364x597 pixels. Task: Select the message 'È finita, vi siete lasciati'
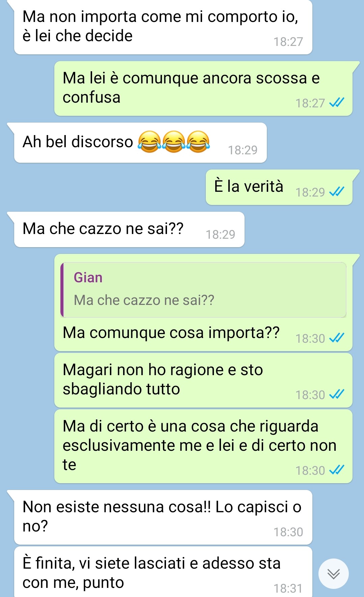[163, 572]
